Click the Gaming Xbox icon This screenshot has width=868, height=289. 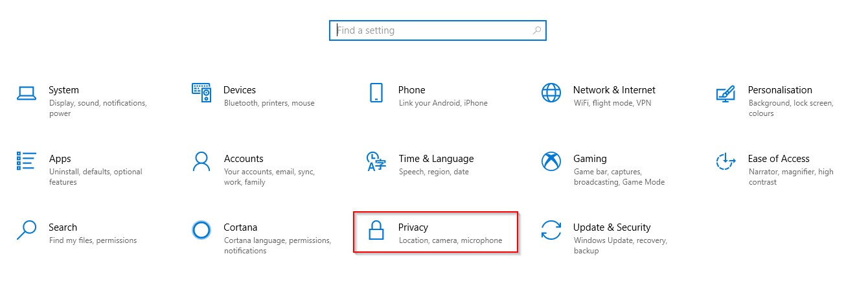tap(551, 161)
